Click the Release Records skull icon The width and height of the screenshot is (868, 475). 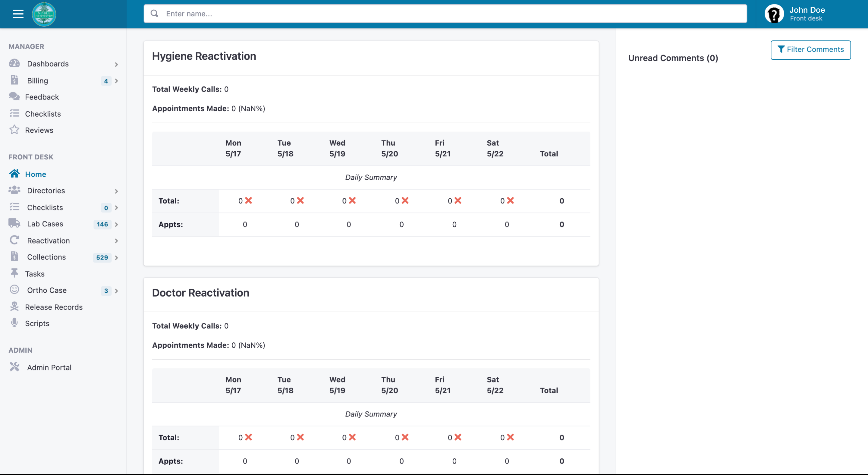14,306
